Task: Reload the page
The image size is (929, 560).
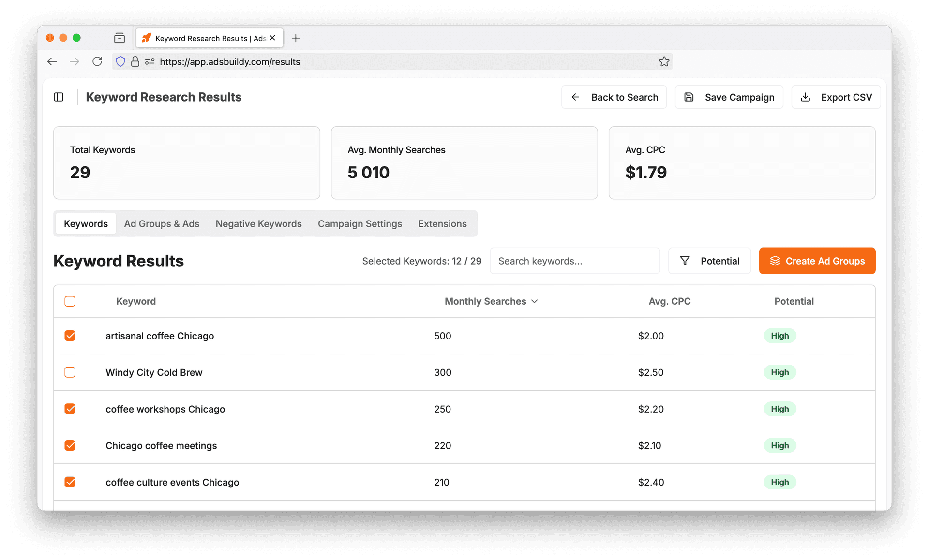Action: click(x=97, y=61)
